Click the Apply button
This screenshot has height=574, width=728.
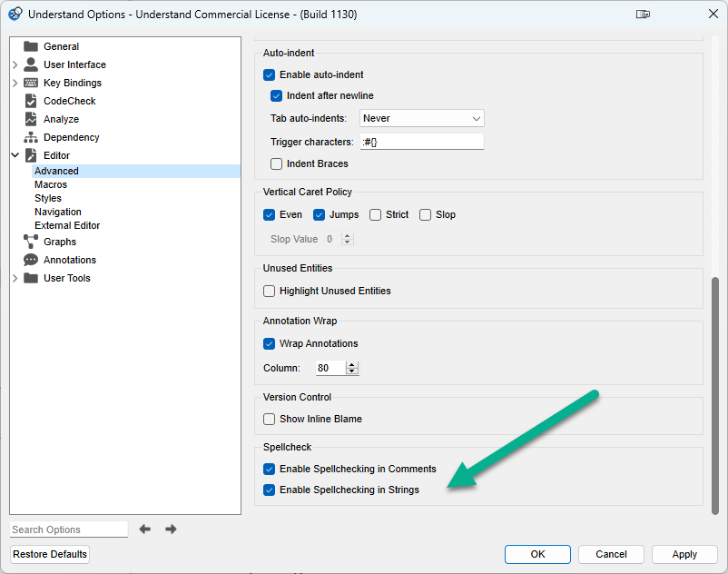[684, 554]
